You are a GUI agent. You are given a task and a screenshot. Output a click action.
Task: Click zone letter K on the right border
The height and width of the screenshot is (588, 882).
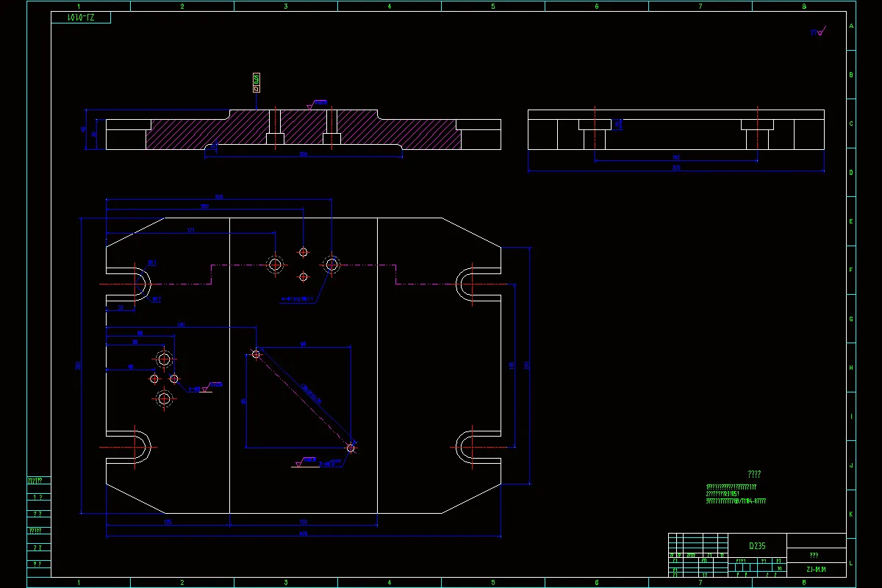[851, 514]
